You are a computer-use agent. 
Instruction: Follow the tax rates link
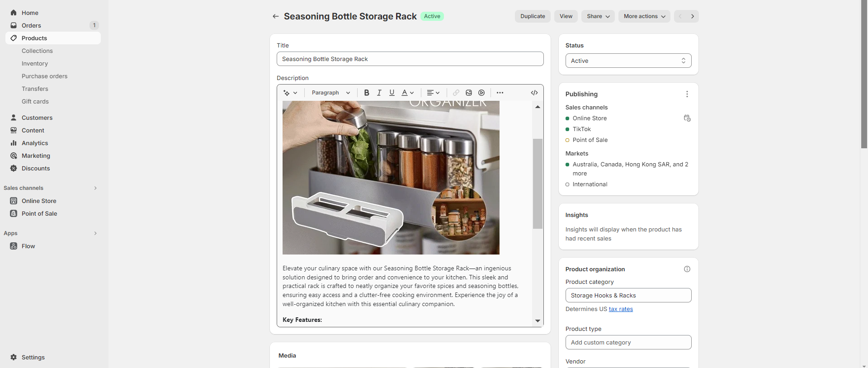(621, 309)
